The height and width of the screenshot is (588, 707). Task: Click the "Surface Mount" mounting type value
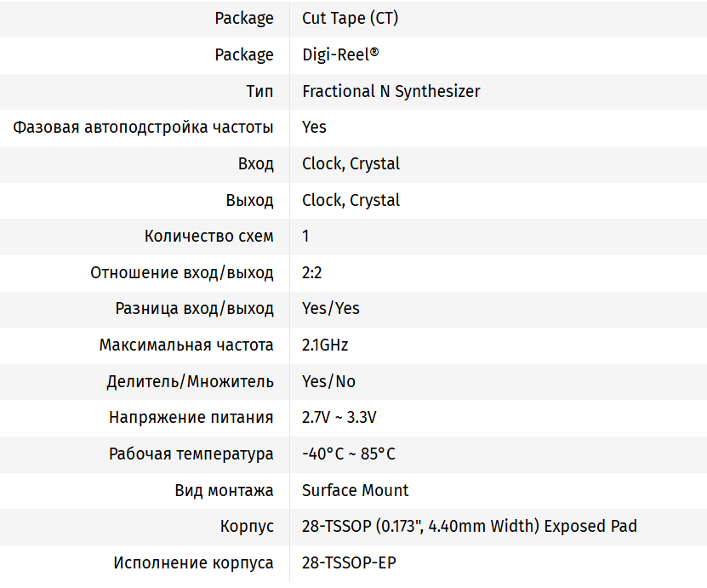point(355,490)
